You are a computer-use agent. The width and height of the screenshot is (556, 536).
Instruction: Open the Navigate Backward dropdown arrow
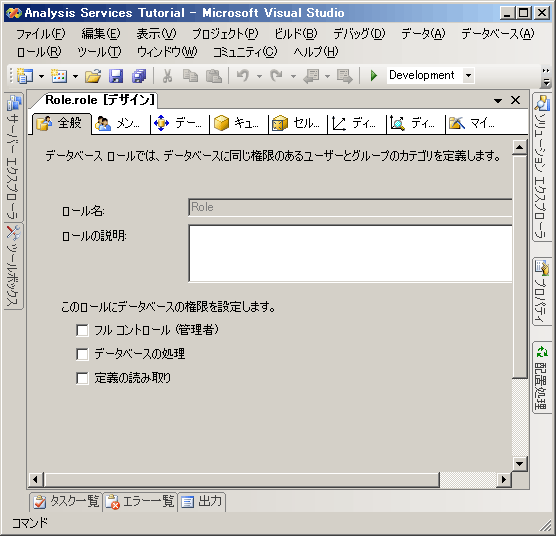[327, 76]
